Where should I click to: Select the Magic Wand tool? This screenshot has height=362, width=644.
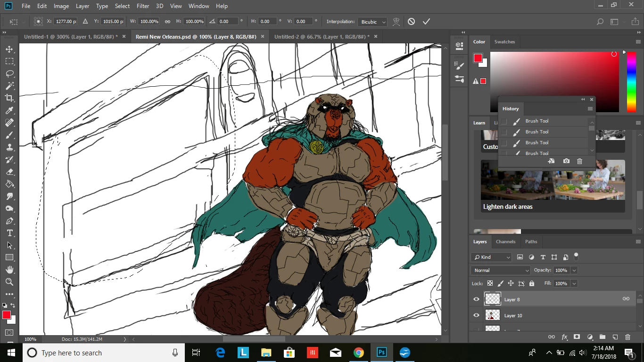[x=9, y=86]
